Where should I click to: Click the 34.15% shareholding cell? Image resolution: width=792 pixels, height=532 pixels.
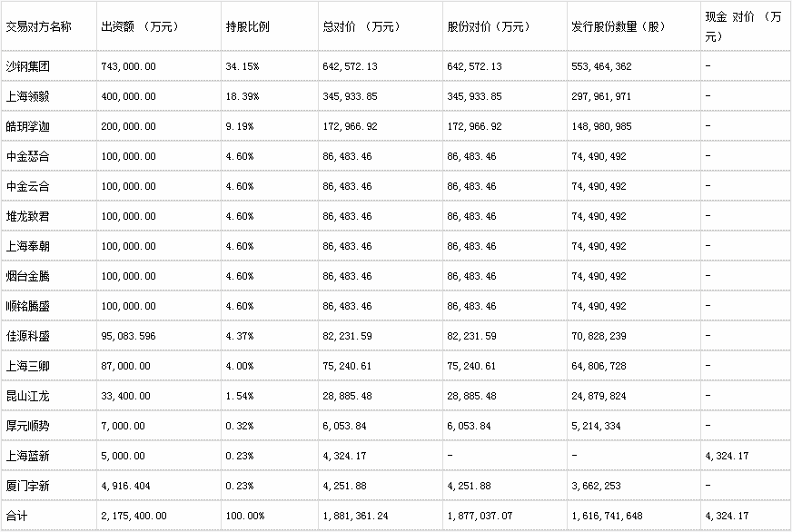269,66
